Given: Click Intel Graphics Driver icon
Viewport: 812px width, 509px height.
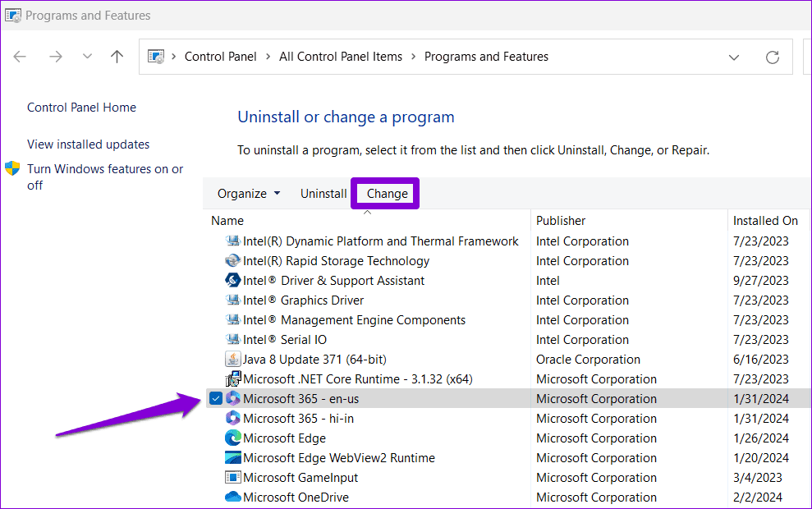Looking at the screenshot, I should pyautogui.click(x=233, y=300).
